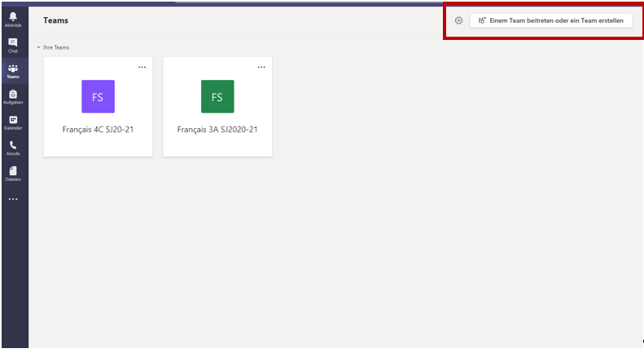Viewport: 644px width, 353px height.
Task: Click the green FS team avatar
Action: point(217,96)
